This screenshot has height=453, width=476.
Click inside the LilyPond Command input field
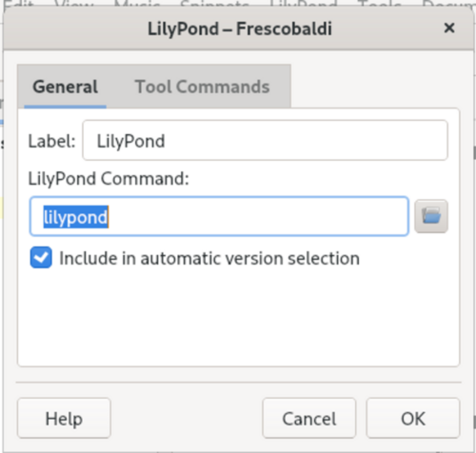pos(219,216)
